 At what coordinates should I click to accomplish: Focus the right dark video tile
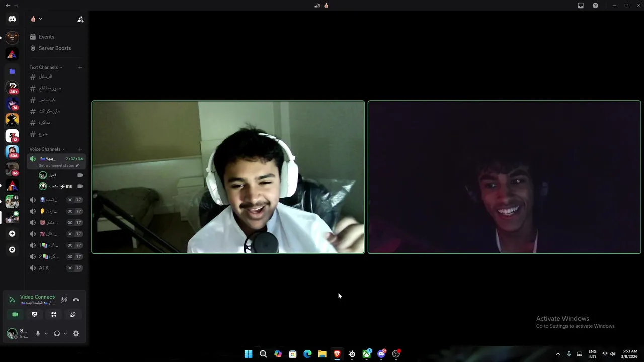(x=504, y=177)
